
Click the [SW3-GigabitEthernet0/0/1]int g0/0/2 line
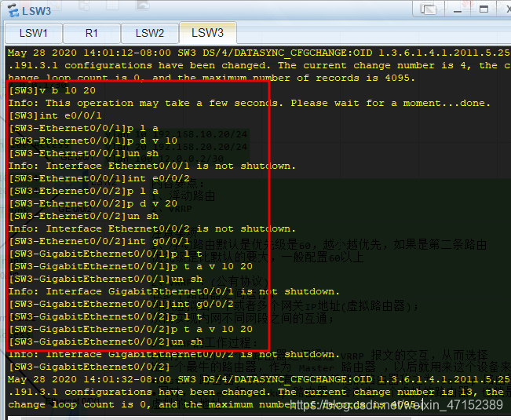pos(121,305)
